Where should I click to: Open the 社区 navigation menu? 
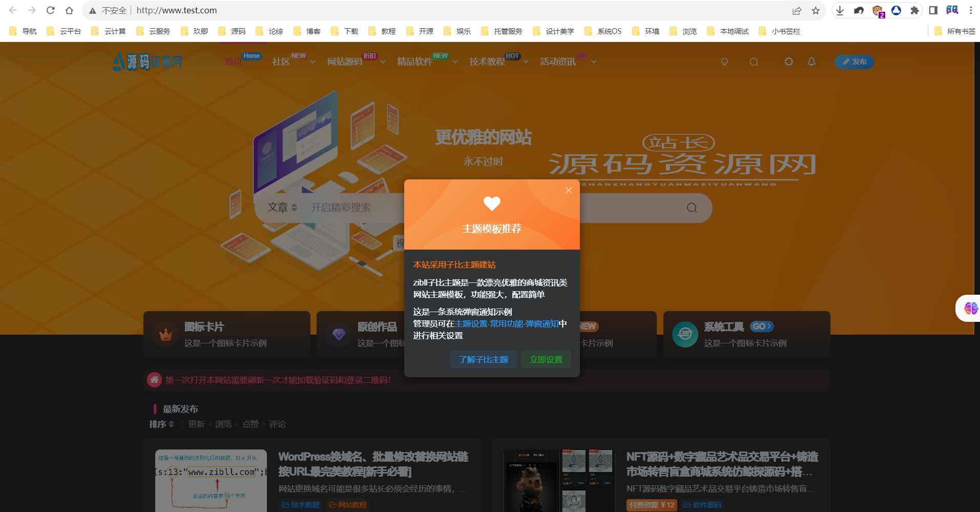pos(281,62)
